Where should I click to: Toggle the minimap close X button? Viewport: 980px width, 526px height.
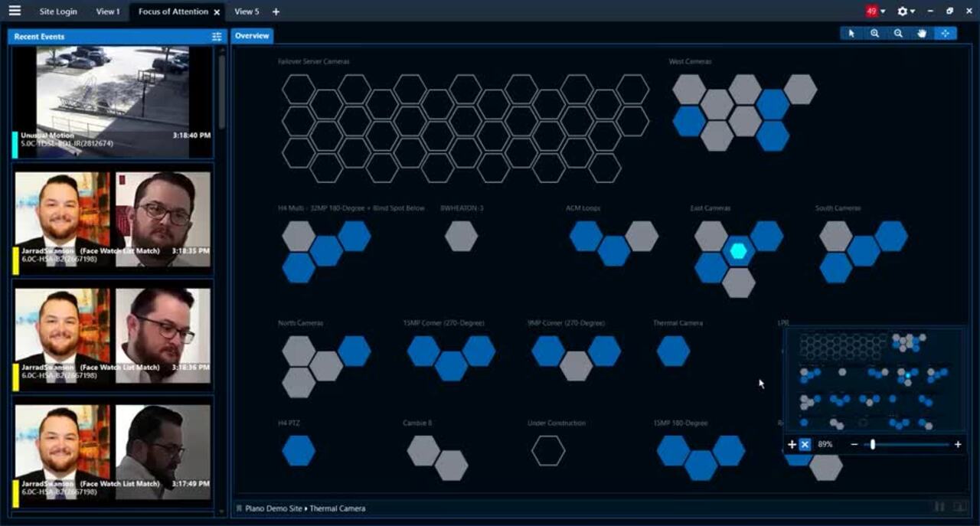click(805, 445)
